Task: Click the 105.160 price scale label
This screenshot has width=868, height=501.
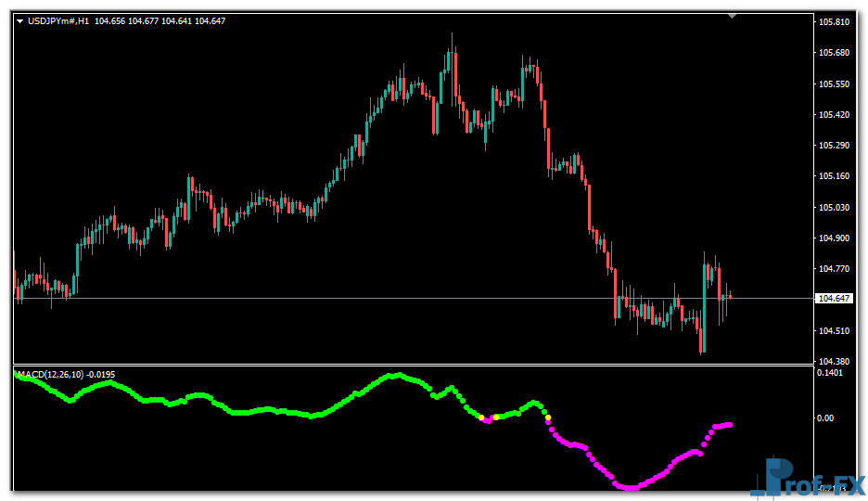Action: (832, 176)
